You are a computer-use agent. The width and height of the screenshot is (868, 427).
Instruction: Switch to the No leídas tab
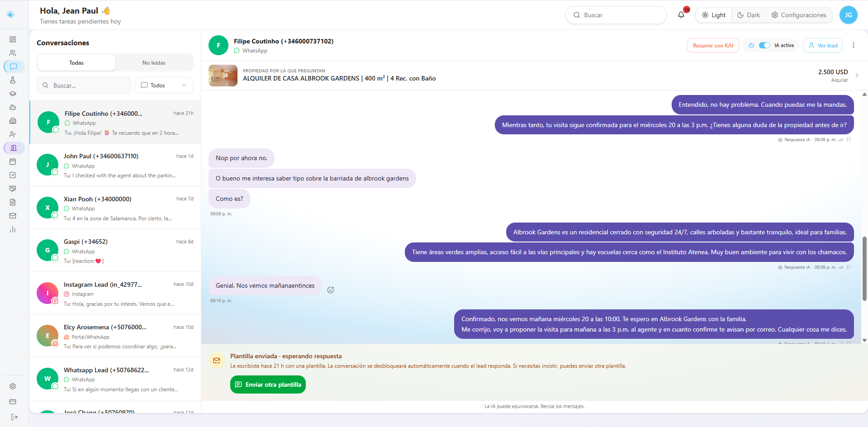click(x=154, y=62)
